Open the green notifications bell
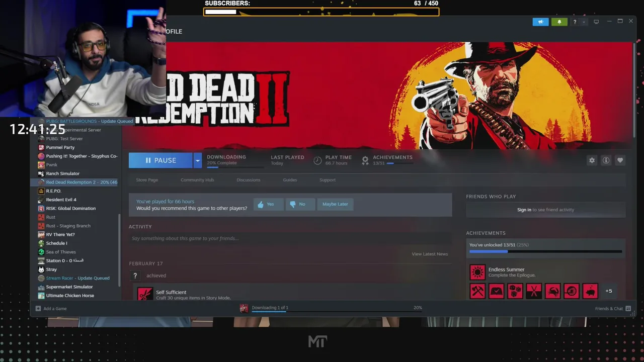The width and height of the screenshot is (644, 362). (x=559, y=22)
